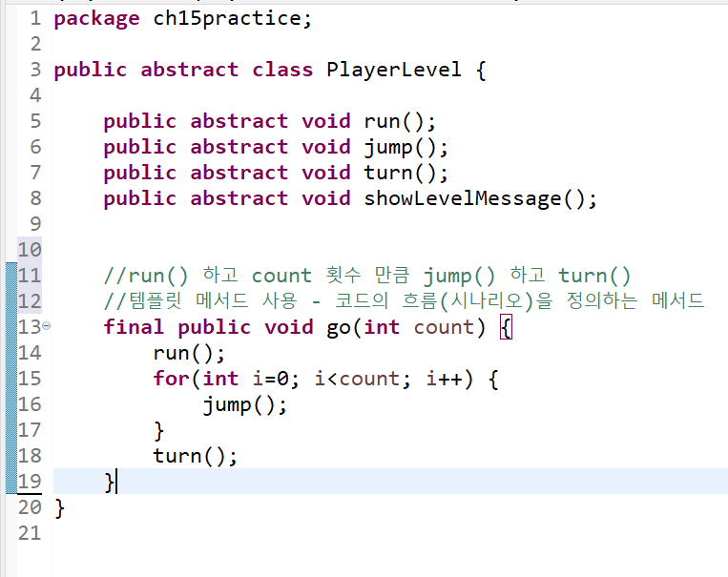
Task: Click line number 10 in the gutter
Action: coord(30,250)
